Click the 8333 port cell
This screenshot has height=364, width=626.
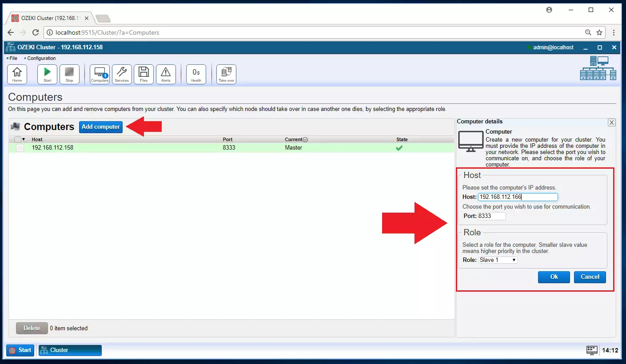229,148
